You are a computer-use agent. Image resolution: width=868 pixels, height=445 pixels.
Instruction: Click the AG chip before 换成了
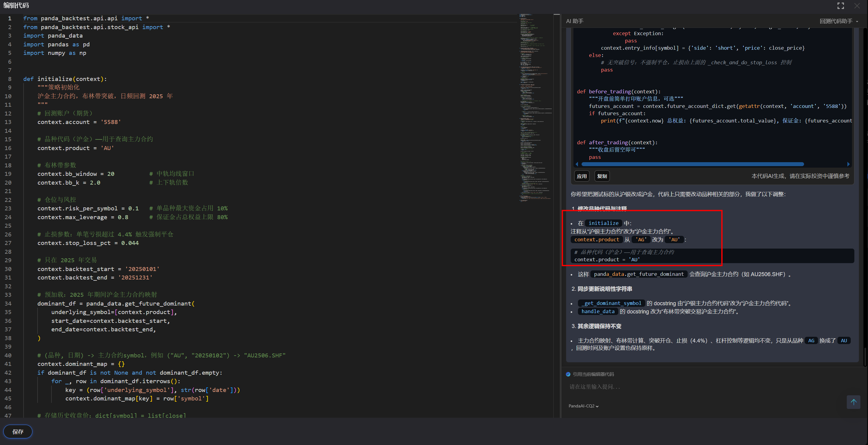[x=811, y=340]
